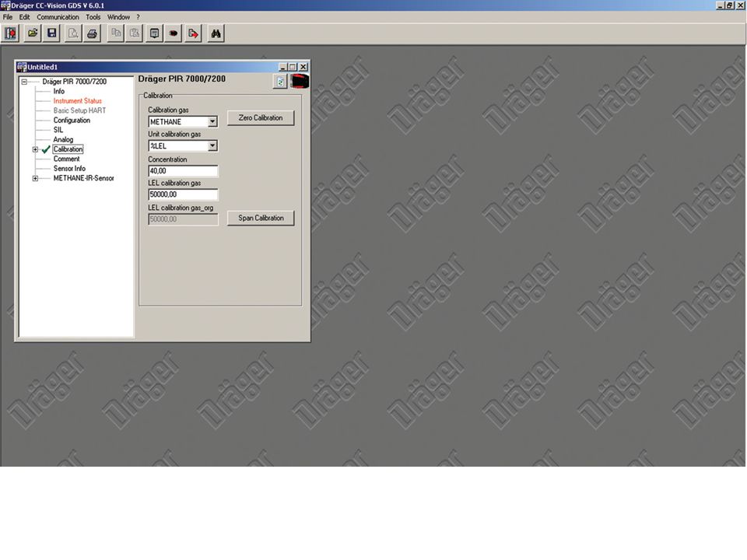Screen dimensions: 747x560
Task: Click the Untitled1 window title icon
Action: coord(22,67)
